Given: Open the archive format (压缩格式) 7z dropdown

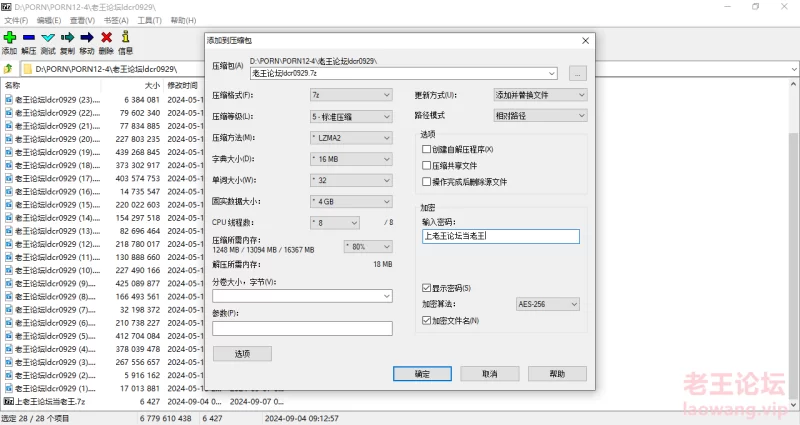Looking at the screenshot, I should pyautogui.click(x=351, y=95).
